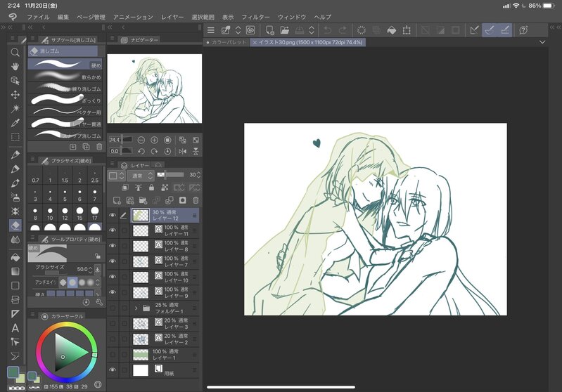Screen dimensions: 562x392
Task: Select the Hand move tool
Action: [x=15, y=66]
